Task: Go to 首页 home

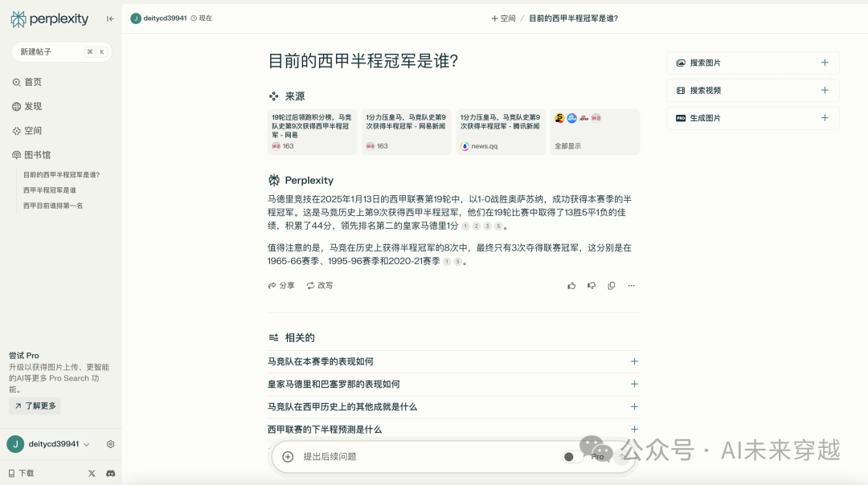Action: click(x=27, y=82)
